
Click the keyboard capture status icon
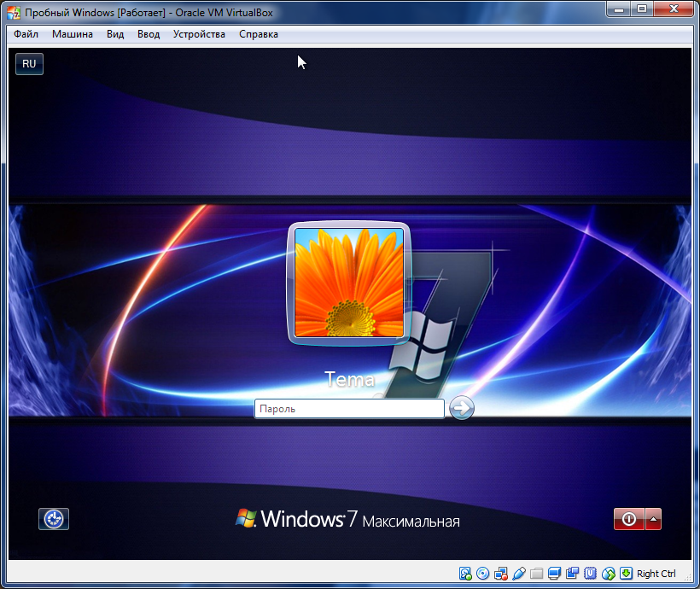pos(626,574)
